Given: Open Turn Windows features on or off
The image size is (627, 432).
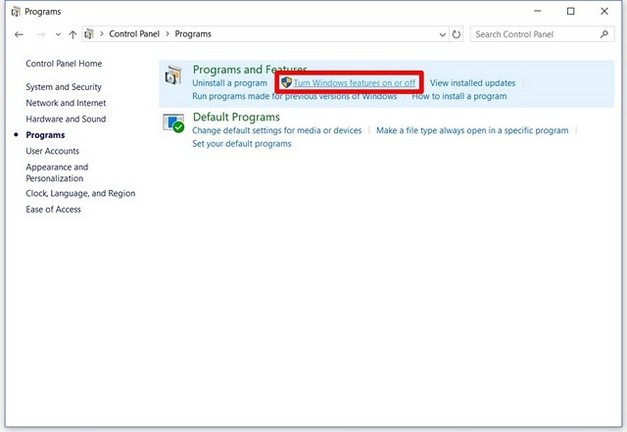Looking at the screenshot, I should point(354,83).
